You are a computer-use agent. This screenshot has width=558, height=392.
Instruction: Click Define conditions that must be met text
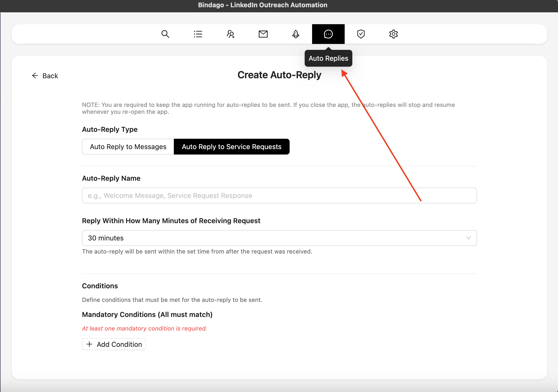point(172,300)
